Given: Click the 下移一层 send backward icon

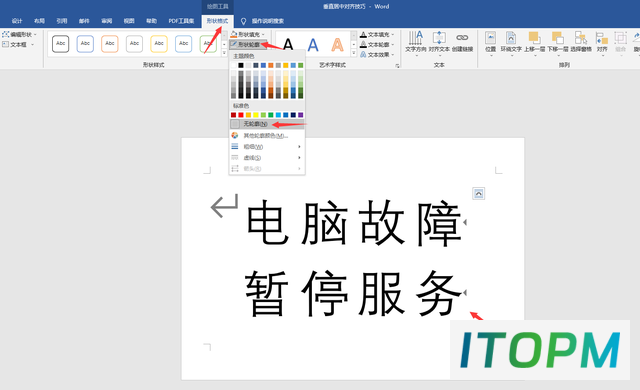Looking at the screenshot, I should click(558, 42).
